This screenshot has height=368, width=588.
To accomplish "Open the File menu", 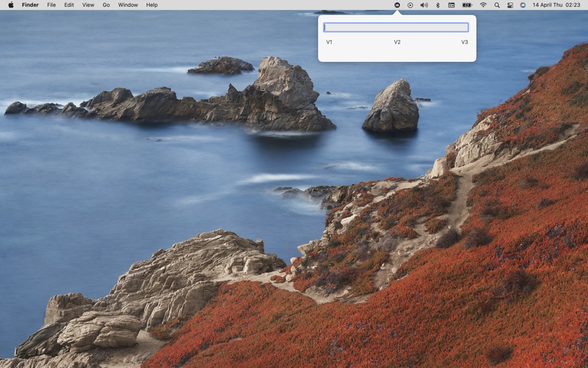I will coord(51,5).
